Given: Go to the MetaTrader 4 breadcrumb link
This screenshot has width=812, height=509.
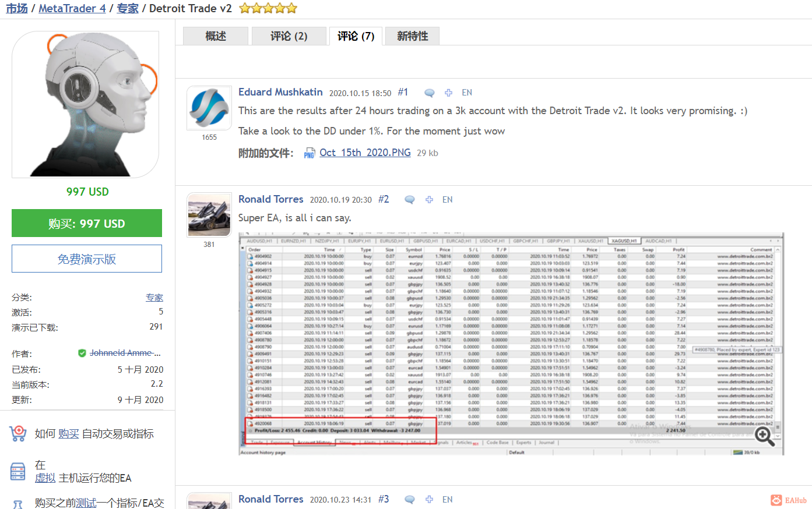Looking at the screenshot, I should [x=72, y=9].
